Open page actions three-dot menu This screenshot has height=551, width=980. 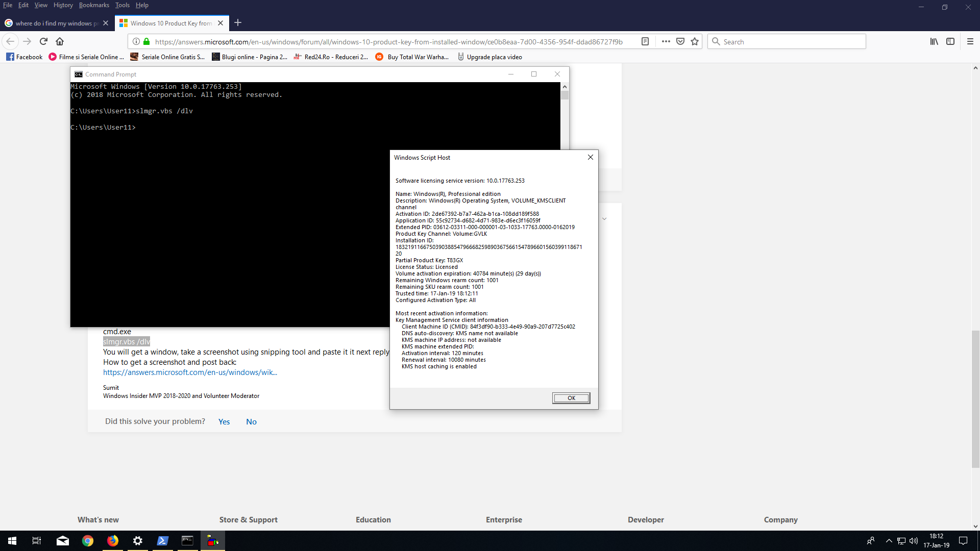point(666,41)
